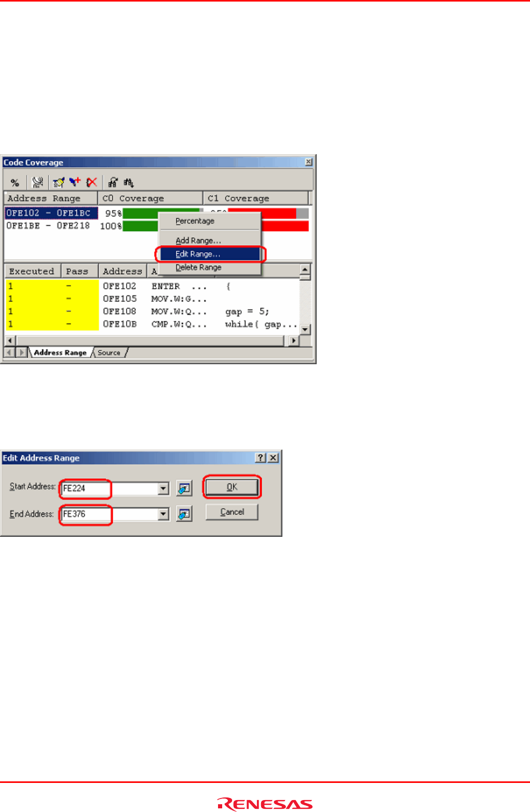
Task: Select the Address Range tab
Action: (60, 353)
